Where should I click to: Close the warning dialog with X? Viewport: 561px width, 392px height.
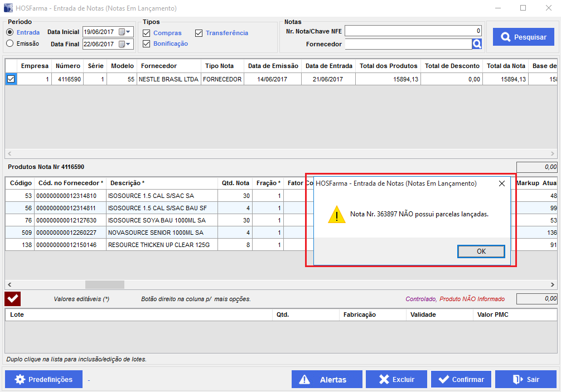tap(501, 183)
